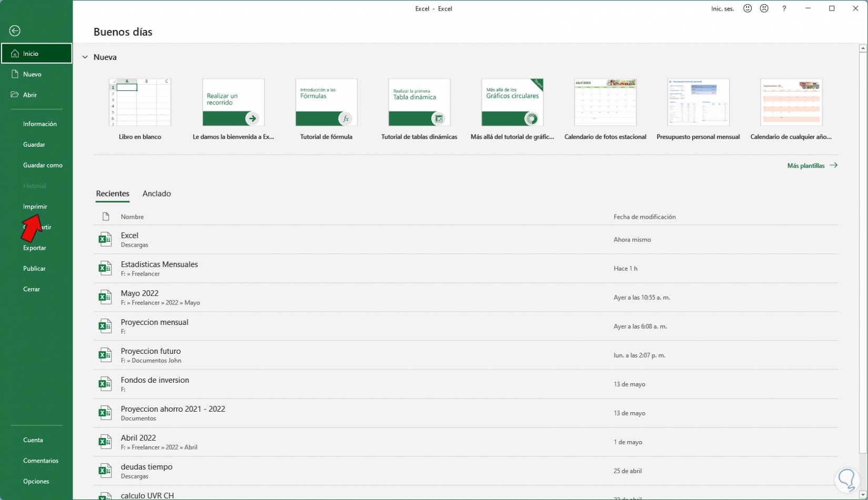868x500 pixels.
Task: Click the scrollbar down arrow
Action: (x=863, y=495)
